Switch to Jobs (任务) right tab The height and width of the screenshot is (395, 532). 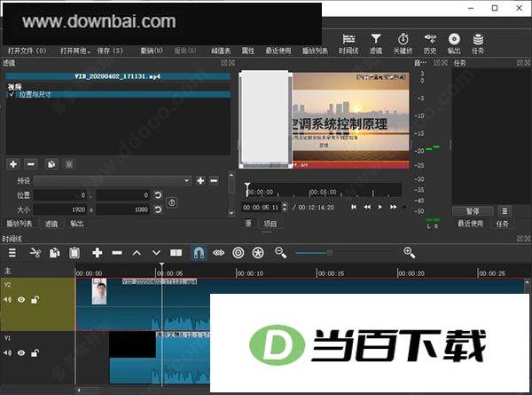click(x=502, y=224)
